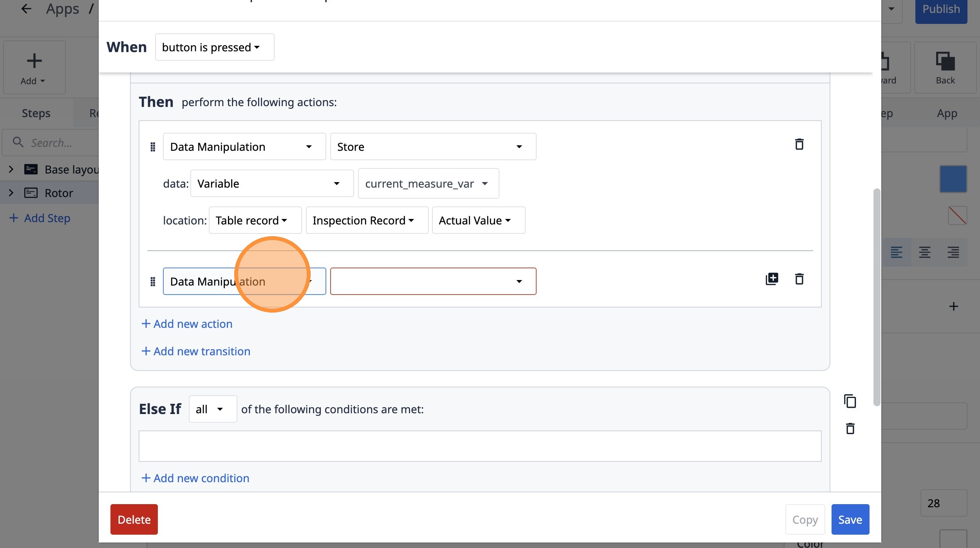Open the current_measure_var variable dropdown
The height and width of the screenshot is (548, 980).
tap(428, 183)
